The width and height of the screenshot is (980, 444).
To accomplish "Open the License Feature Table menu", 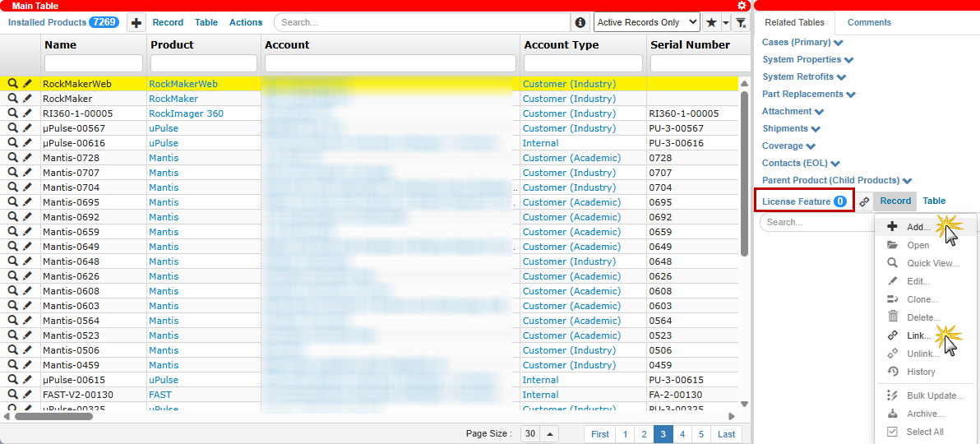I will tap(934, 201).
